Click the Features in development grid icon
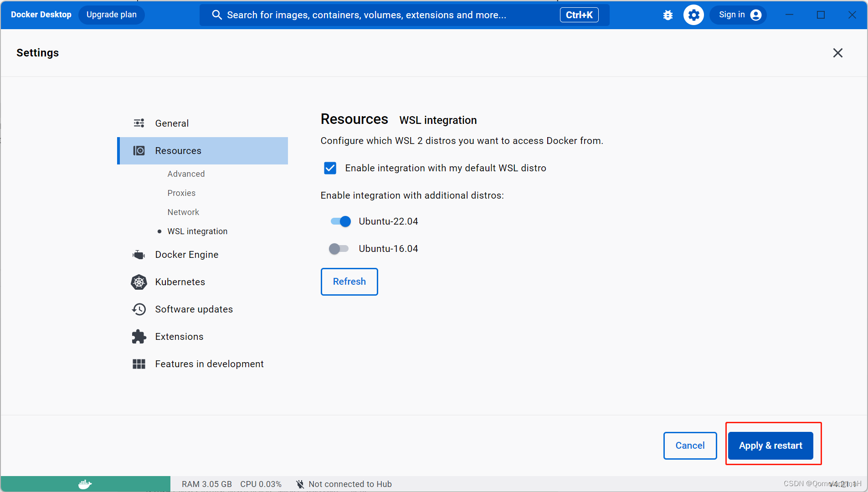 pyautogui.click(x=139, y=364)
